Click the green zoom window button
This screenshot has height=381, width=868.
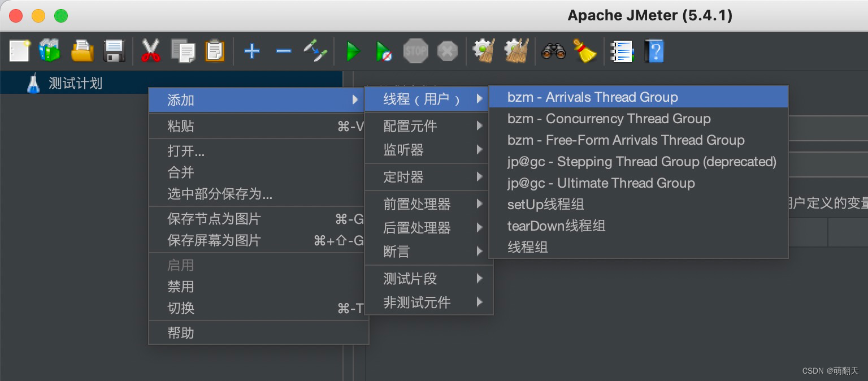[x=61, y=16]
